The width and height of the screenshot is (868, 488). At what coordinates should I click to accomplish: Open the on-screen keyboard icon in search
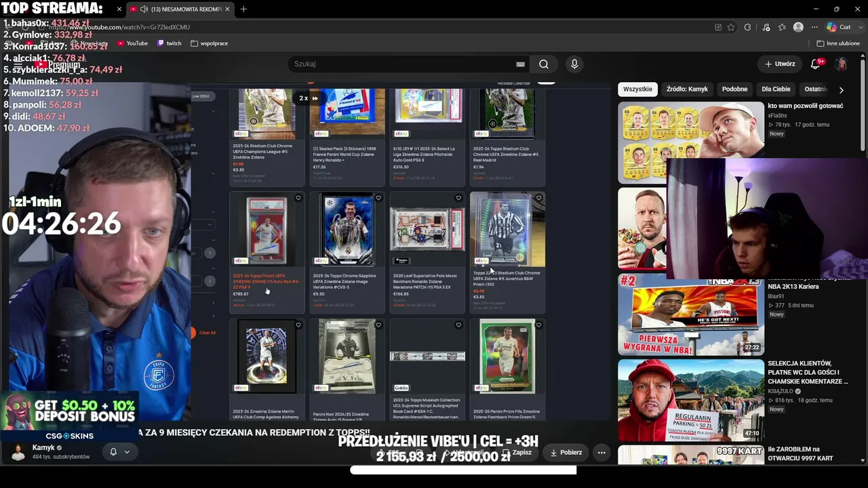(x=520, y=64)
